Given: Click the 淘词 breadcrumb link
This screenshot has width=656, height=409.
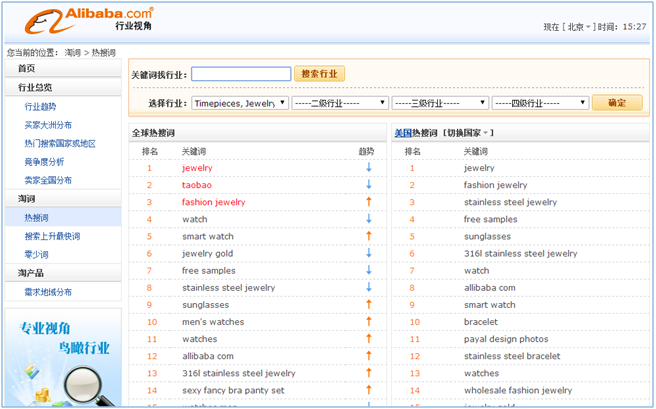Looking at the screenshot, I should pos(73,53).
